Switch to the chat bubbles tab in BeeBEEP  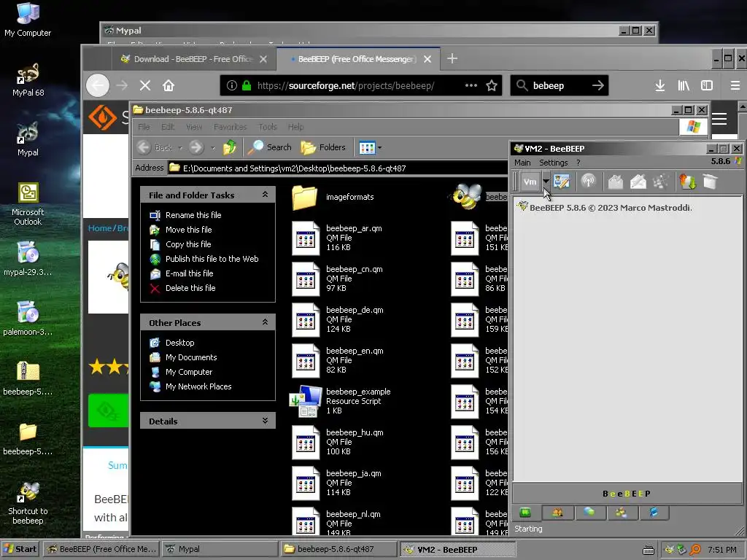[589, 513]
